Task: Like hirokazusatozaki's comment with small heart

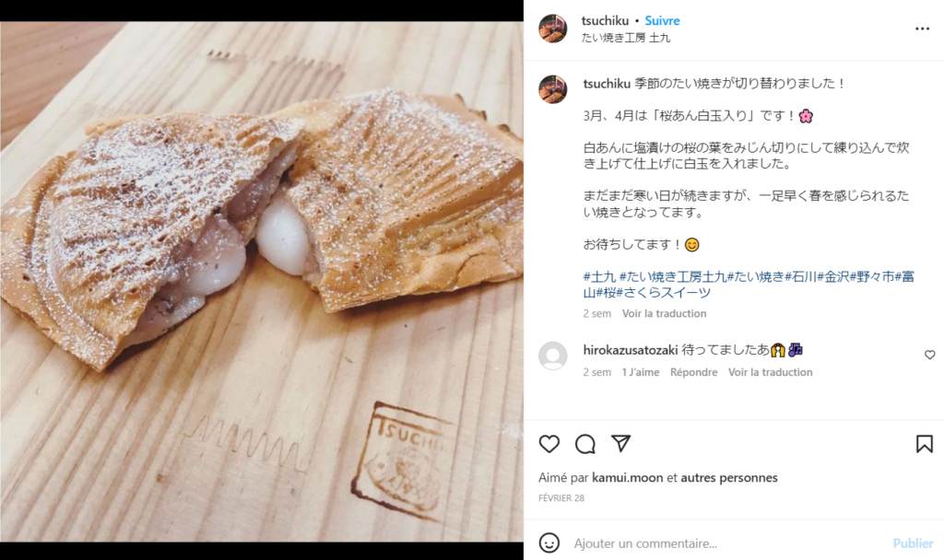Action: (x=929, y=355)
